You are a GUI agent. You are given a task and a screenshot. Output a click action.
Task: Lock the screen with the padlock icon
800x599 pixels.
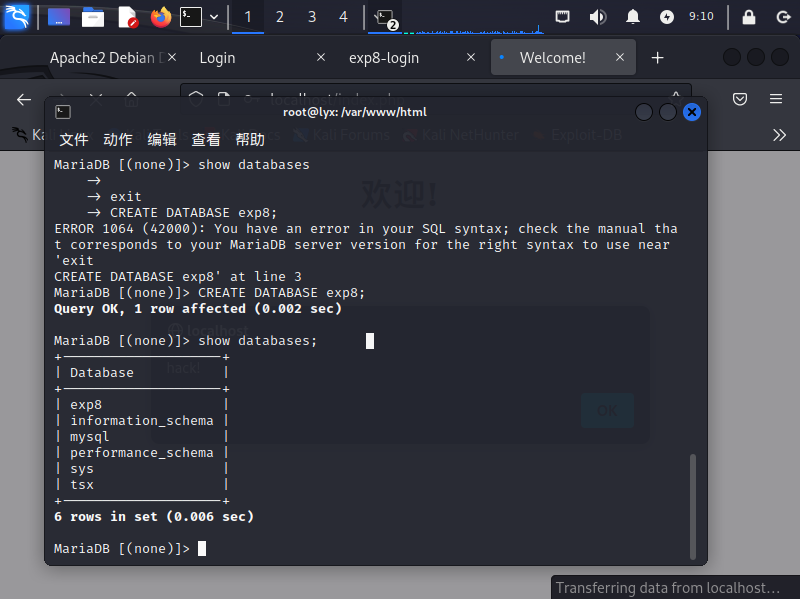coord(748,17)
